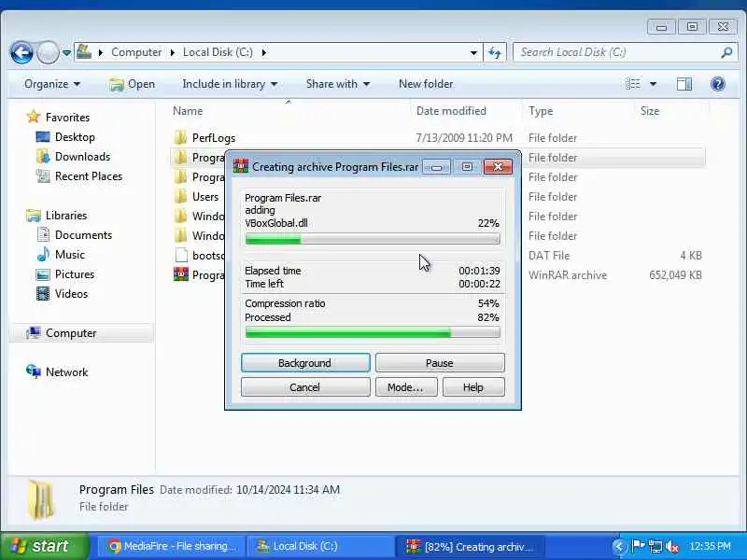The image size is (747, 560).
Task: Open the Mode... dialog in WinRAR
Action: pyautogui.click(x=406, y=387)
